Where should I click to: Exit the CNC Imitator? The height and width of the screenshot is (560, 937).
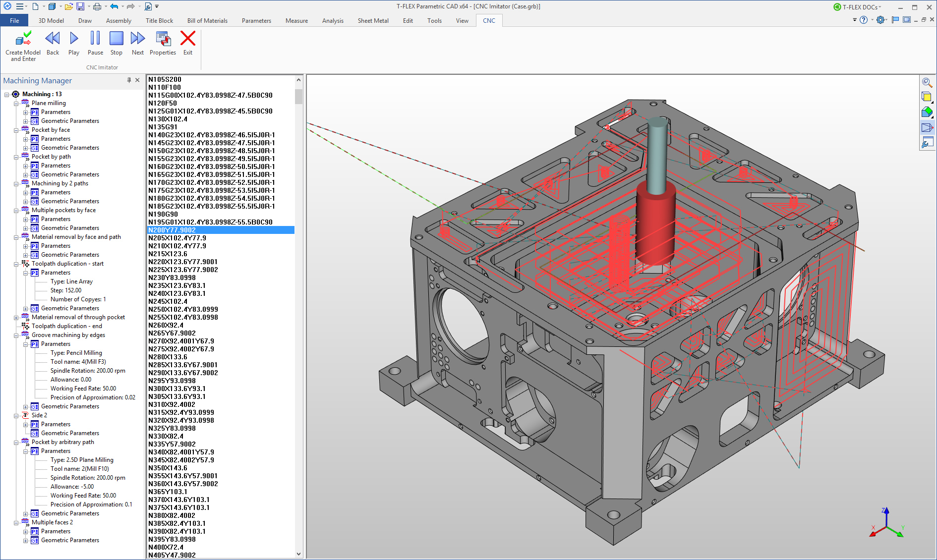coord(188,39)
